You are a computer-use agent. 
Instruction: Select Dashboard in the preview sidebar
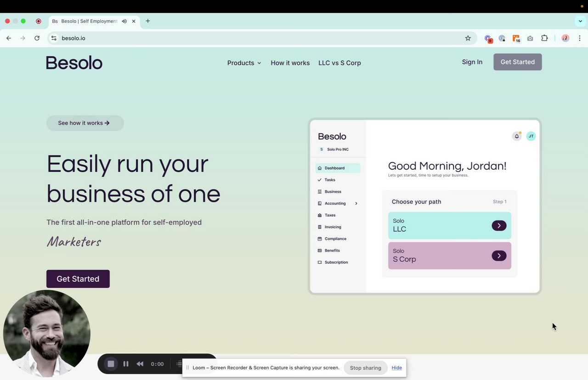click(x=338, y=168)
